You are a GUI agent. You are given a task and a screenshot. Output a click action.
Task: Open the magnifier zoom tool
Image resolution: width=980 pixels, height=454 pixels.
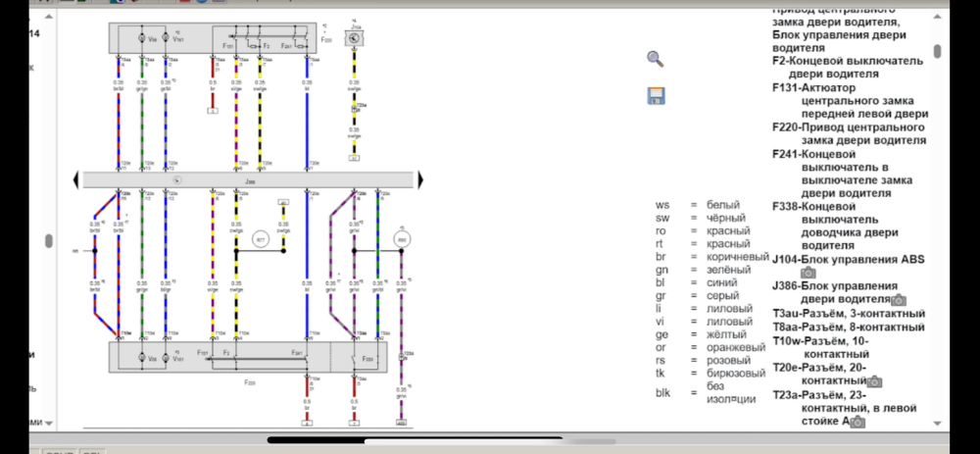click(655, 60)
